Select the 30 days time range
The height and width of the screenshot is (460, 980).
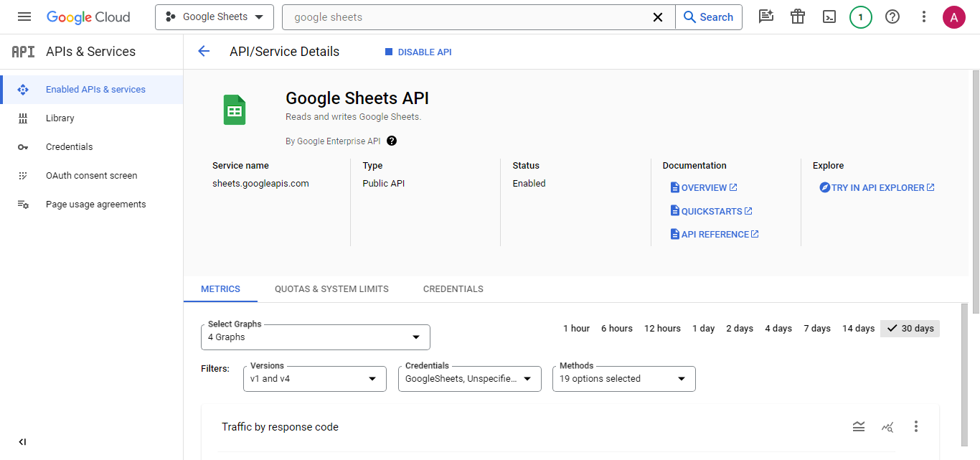coord(910,329)
